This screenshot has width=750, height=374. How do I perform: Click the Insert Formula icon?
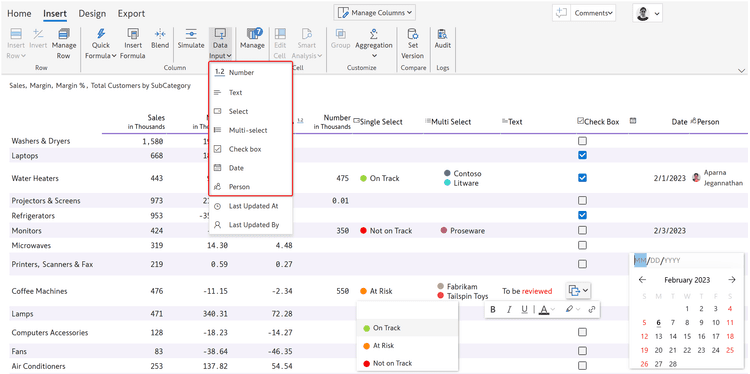coord(133,34)
